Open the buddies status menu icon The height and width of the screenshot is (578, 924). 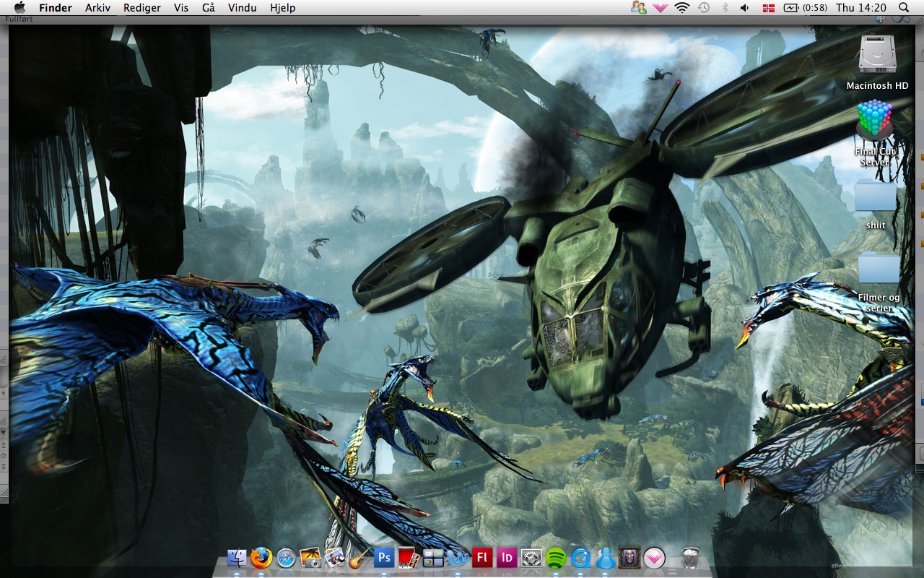coord(638,7)
